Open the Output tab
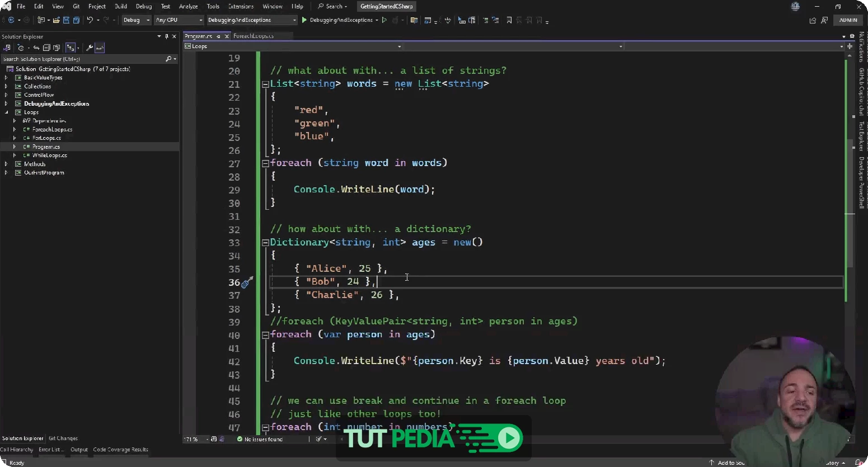 click(x=79, y=450)
